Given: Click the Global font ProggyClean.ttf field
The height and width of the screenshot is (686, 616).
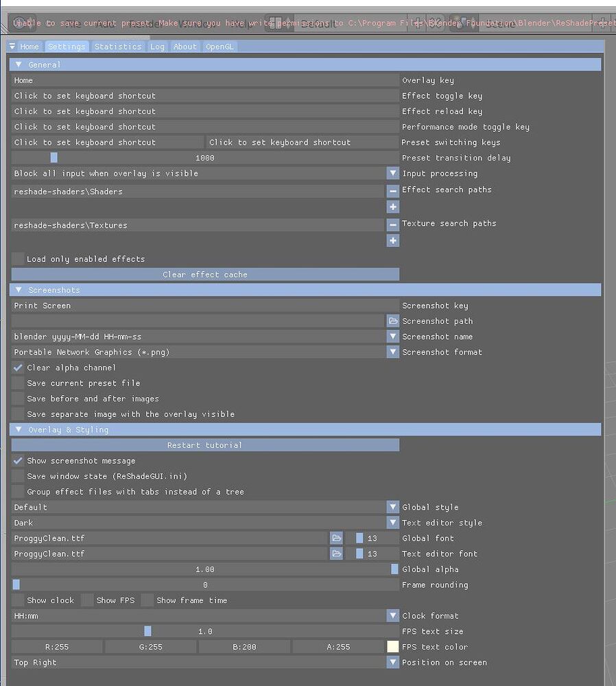Looking at the screenshot, I should click(169, 538).
